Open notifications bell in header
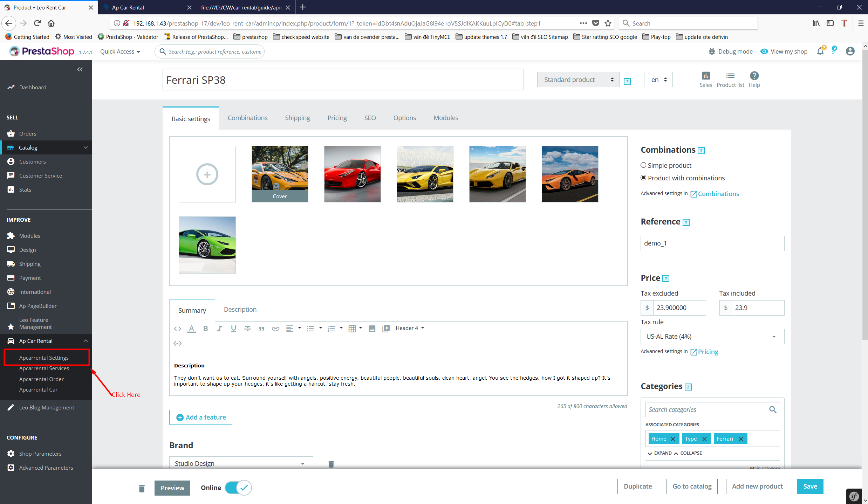The image size is (868, 504). pos(820,51)
